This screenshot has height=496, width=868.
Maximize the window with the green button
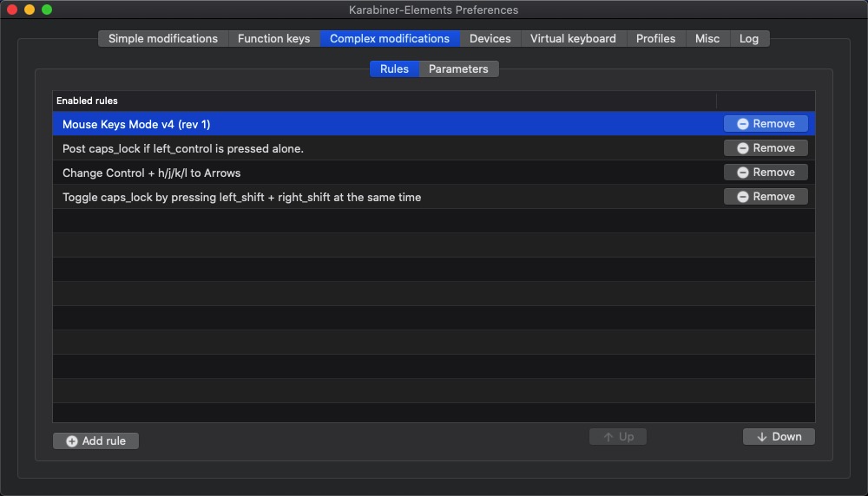[47, 10]
